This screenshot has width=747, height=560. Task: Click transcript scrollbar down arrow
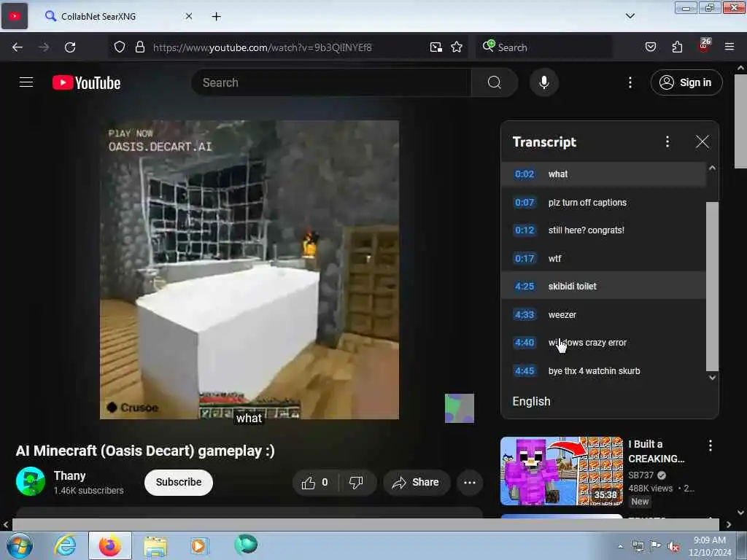click(712, 378)
